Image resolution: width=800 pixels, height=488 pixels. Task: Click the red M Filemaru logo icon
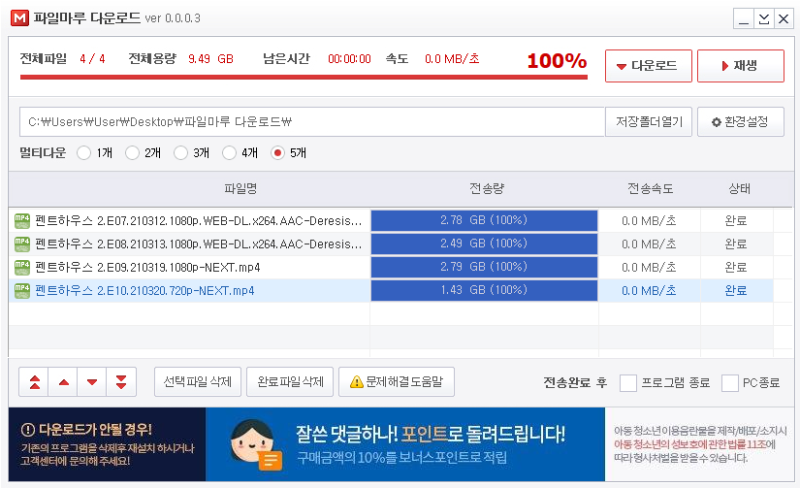tap(19, 18)
